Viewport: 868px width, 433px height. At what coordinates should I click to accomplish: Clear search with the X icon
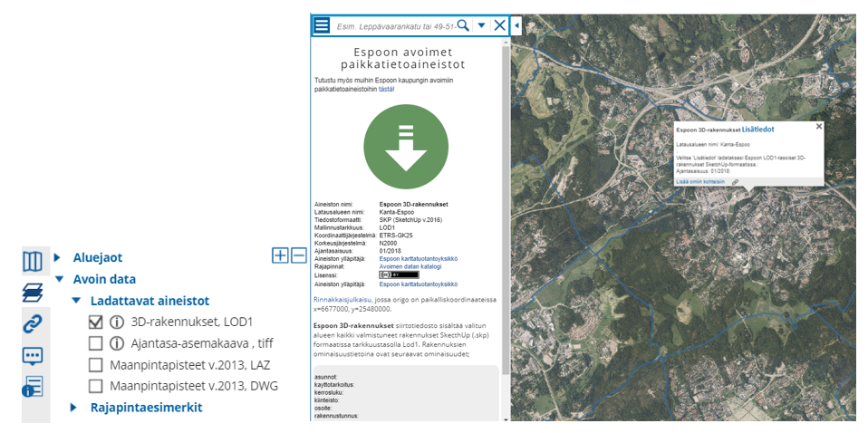click(x=500, y=25)
